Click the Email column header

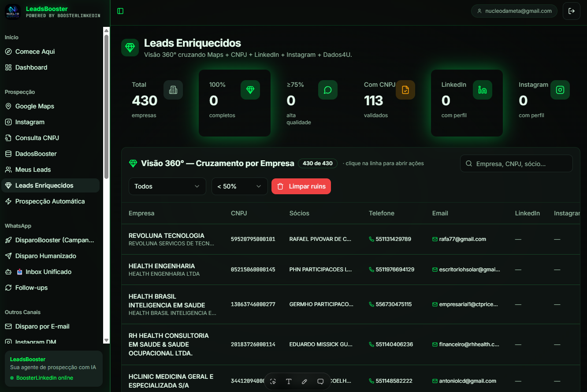pos(440,213)
